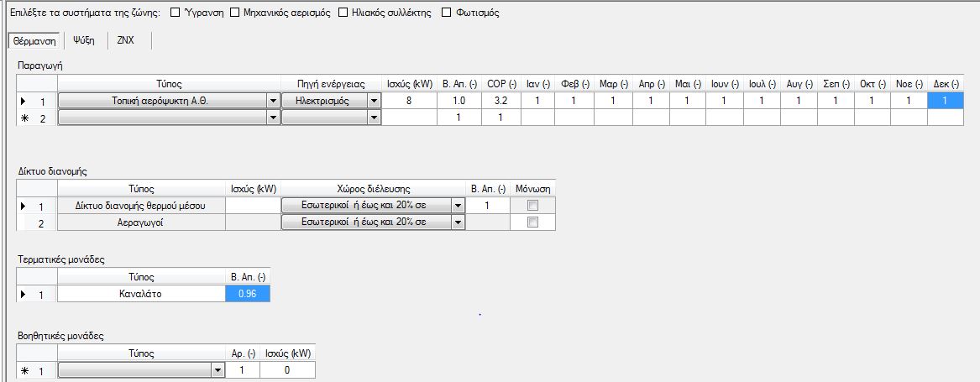Check Μόνωση for Δίκτυο διανομής θερμού μέσου
Viewport: 980px width, 382px height.
pyautogui.click(x=532, y=206)
